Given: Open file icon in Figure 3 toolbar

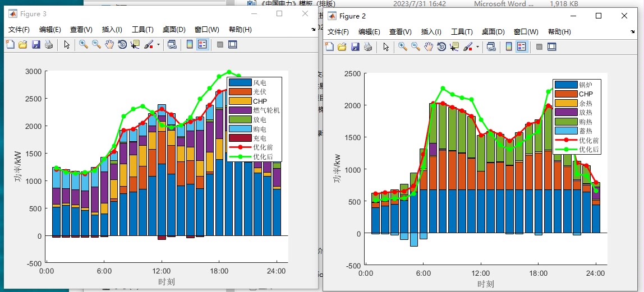Looking at the screenshot, I should 22,44.
